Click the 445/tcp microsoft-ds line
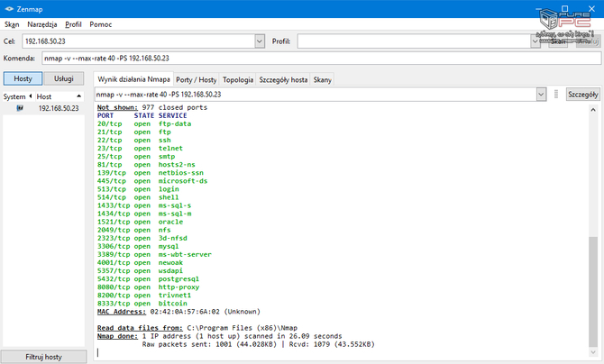The width and height of the screenshot is (604, 364). (x=152, y=181)
